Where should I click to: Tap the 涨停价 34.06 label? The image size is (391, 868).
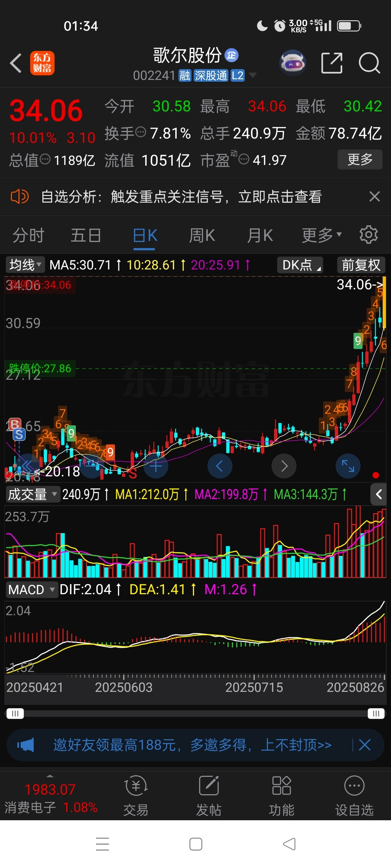tap(40, 285)
